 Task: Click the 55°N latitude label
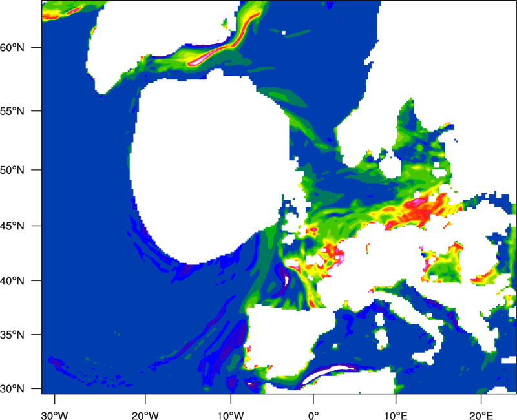pos(12,111)
